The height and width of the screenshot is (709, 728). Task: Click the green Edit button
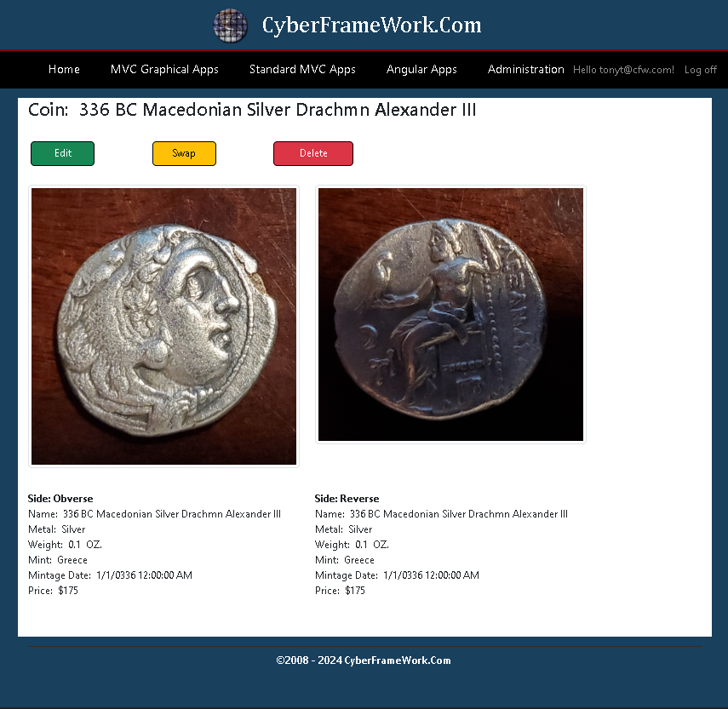[x=63, y=153]
